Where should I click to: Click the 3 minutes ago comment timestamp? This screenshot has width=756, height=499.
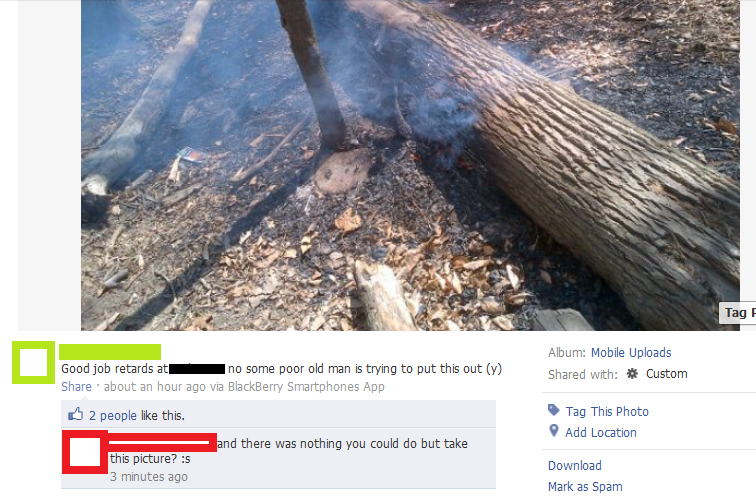coord(149,476)
